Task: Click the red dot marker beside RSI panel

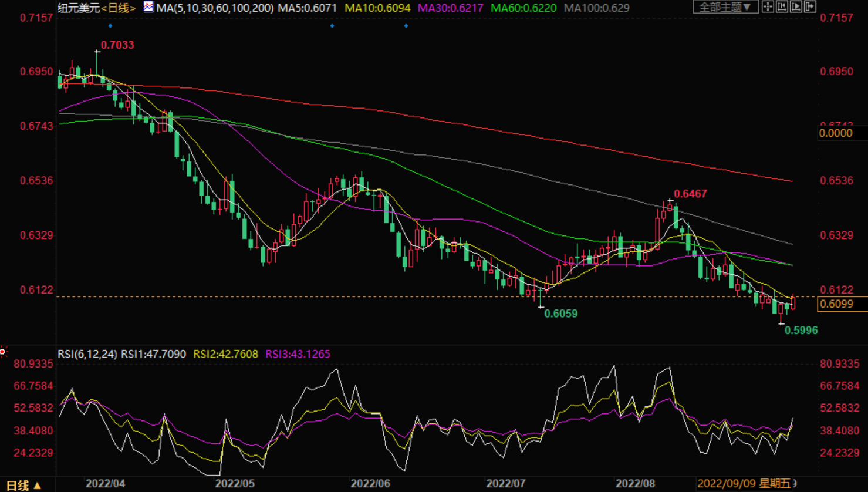Action: (3, 352)
